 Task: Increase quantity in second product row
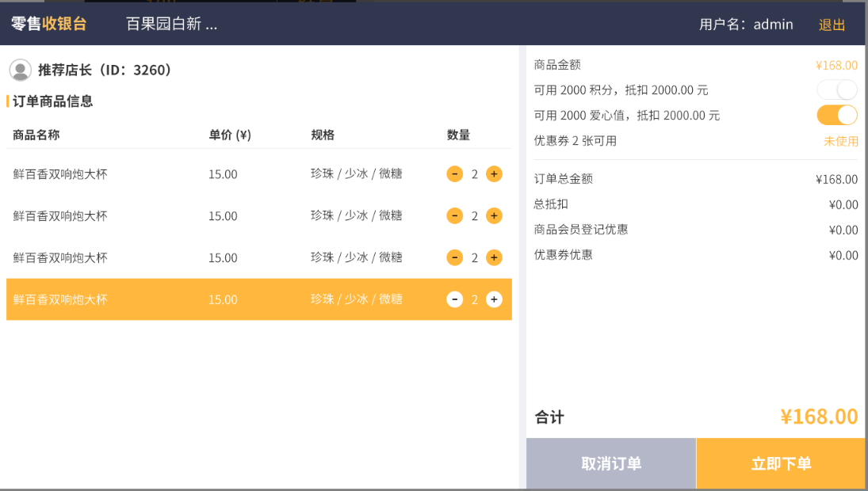tap(494, 215)
